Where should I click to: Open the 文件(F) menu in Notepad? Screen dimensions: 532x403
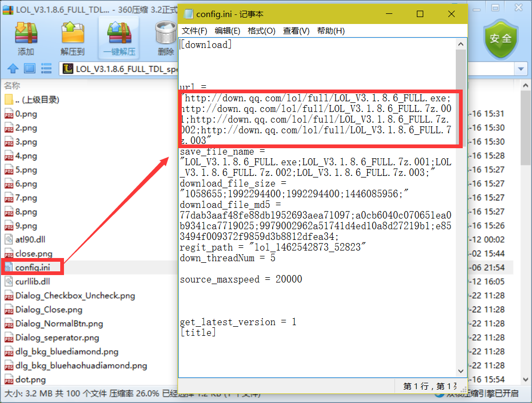tap(195, 31)
